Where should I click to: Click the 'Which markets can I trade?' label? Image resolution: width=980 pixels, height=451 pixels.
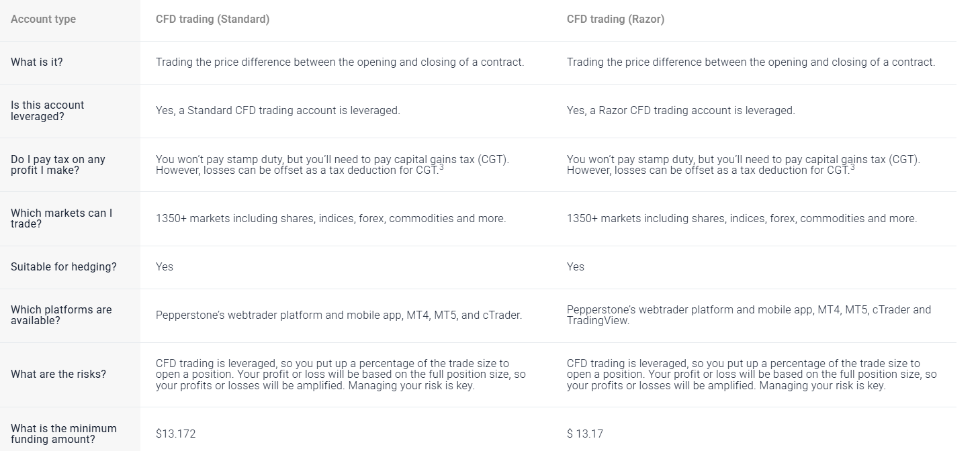[61, 219]
